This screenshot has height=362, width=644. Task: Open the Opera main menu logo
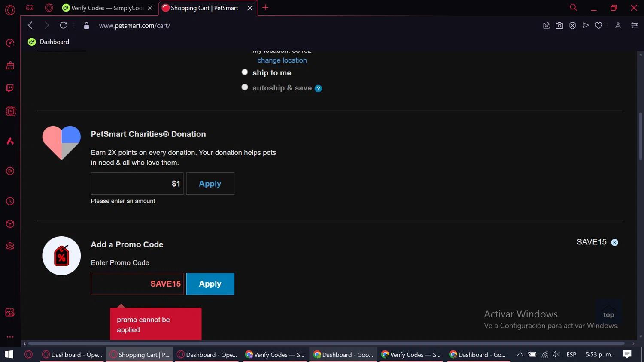pyautogui.click(x=10, y=9)
